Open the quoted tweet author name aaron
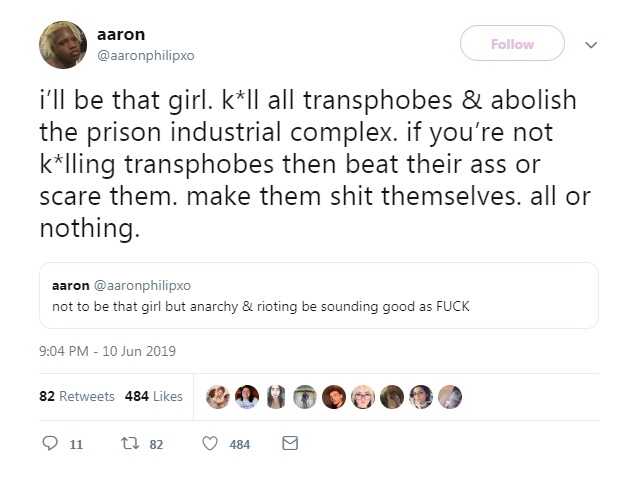The width and height of the screenshot is (639, 477). [x=71, y=285]
